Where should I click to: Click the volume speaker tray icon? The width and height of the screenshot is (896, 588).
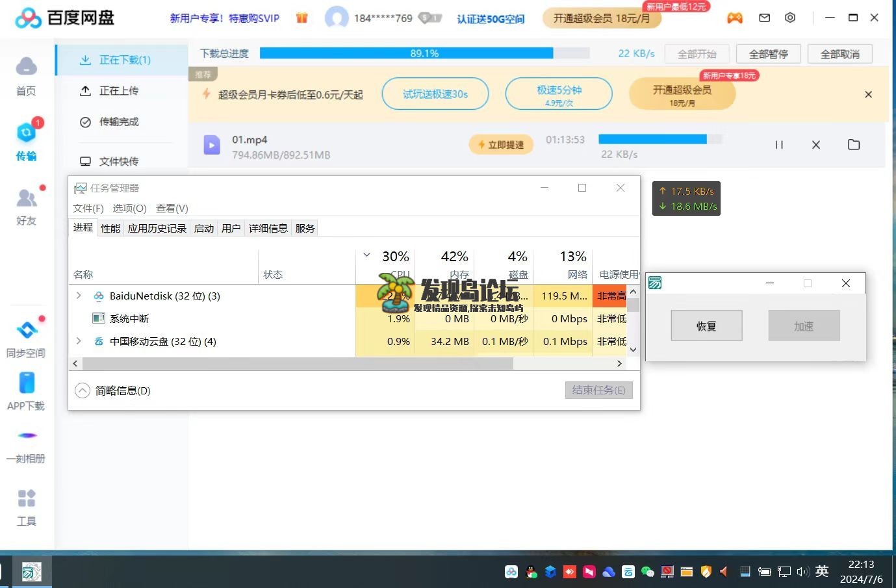click(803, 572)
